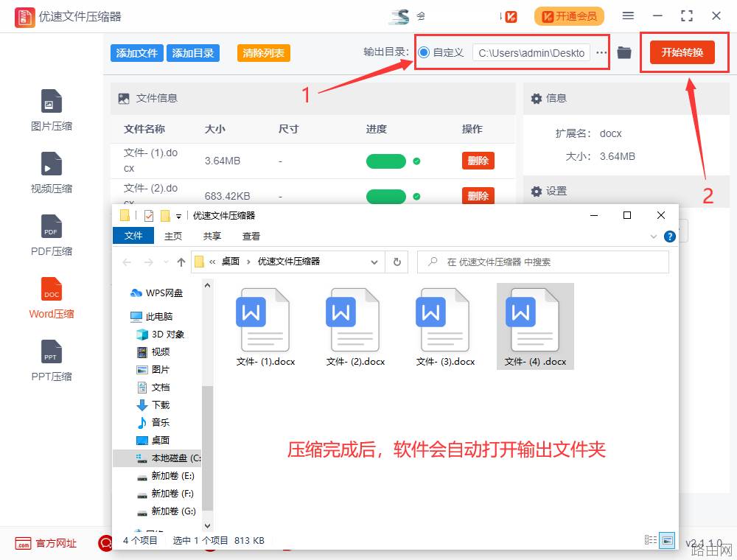Click the hamburger menu icon in title bar
The width and height of the screenshot is (737, 560).
click(627, 16)
